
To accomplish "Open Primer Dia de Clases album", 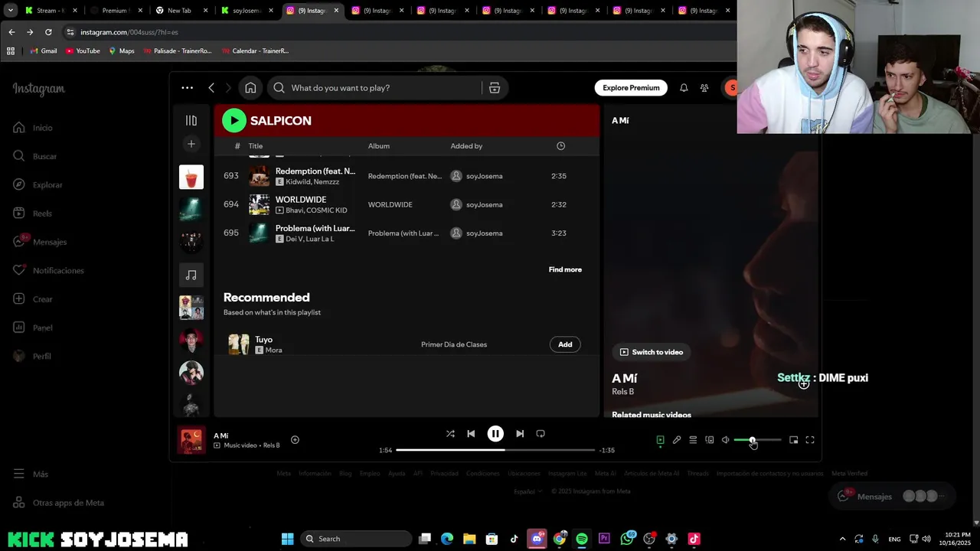I will 454,344.
